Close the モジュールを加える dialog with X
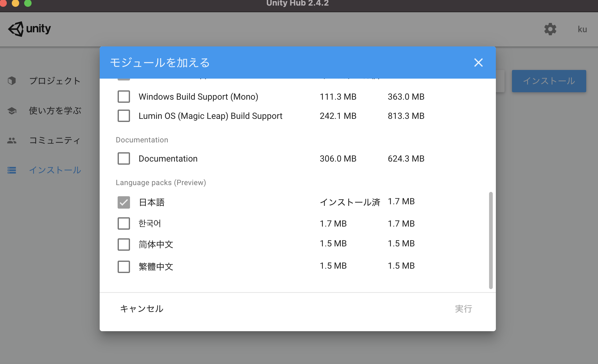The image size is (598, 364). click(x=479, y=63)
